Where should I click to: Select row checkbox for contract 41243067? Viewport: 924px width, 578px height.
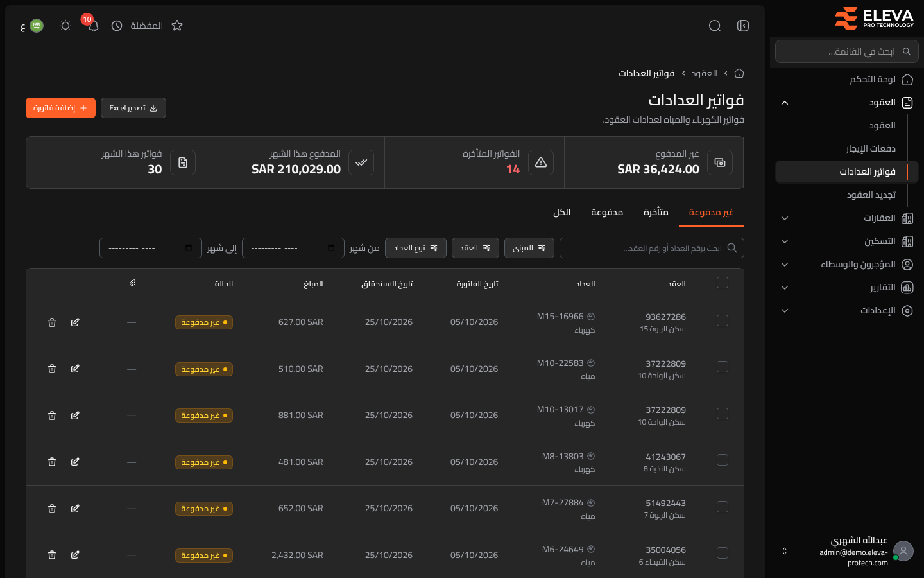(x=723, y=460)
